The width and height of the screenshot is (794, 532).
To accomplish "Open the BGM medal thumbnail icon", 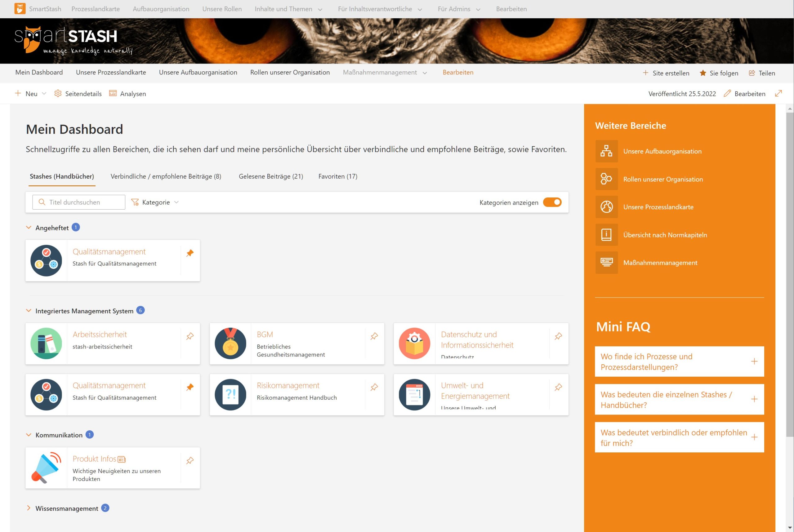I will click(x=230, y=344).
